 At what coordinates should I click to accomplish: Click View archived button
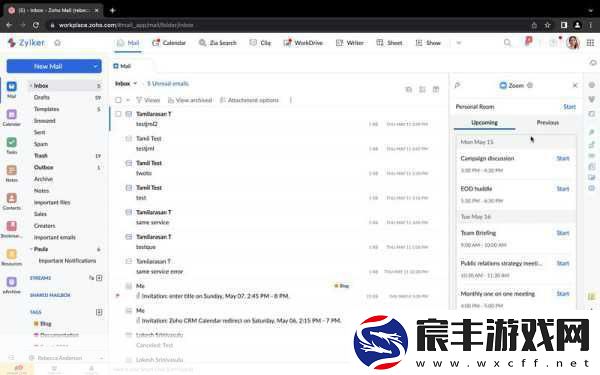pyautogui.click(x=190, y=100)
